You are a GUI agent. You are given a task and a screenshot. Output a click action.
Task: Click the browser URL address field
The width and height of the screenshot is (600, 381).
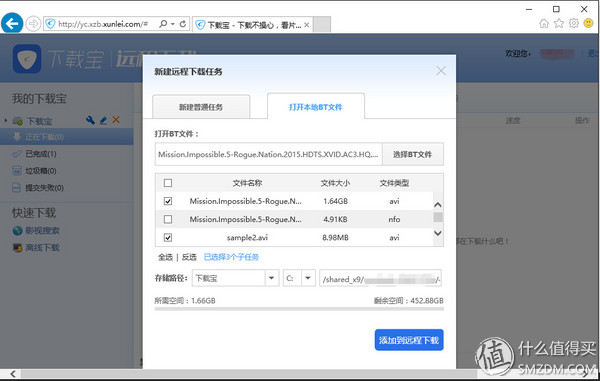click(103, 24)
